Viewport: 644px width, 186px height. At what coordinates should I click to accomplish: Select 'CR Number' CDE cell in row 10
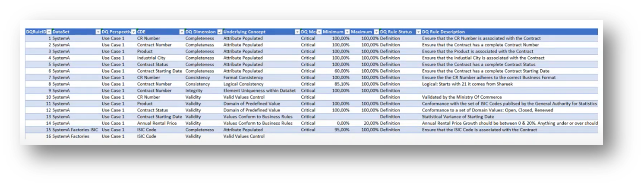(148, 97)
